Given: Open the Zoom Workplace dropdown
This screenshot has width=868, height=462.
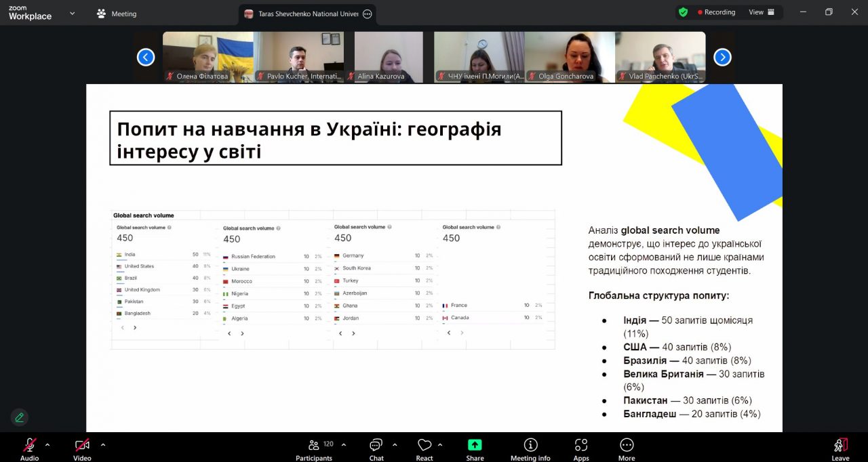Looking at the screenshot, I should point(73,13).
